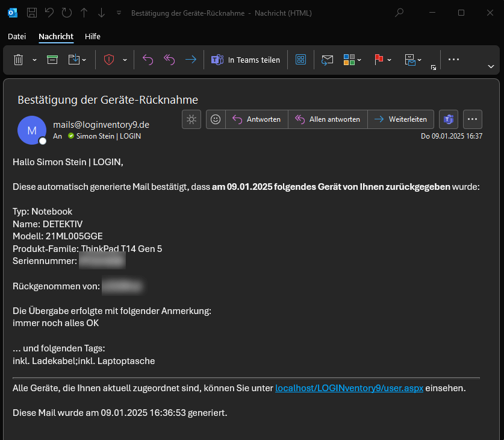This screenshot has height=440, width=504.
Task: Click the sender avatar with letter M
Action: coord(32,130)
